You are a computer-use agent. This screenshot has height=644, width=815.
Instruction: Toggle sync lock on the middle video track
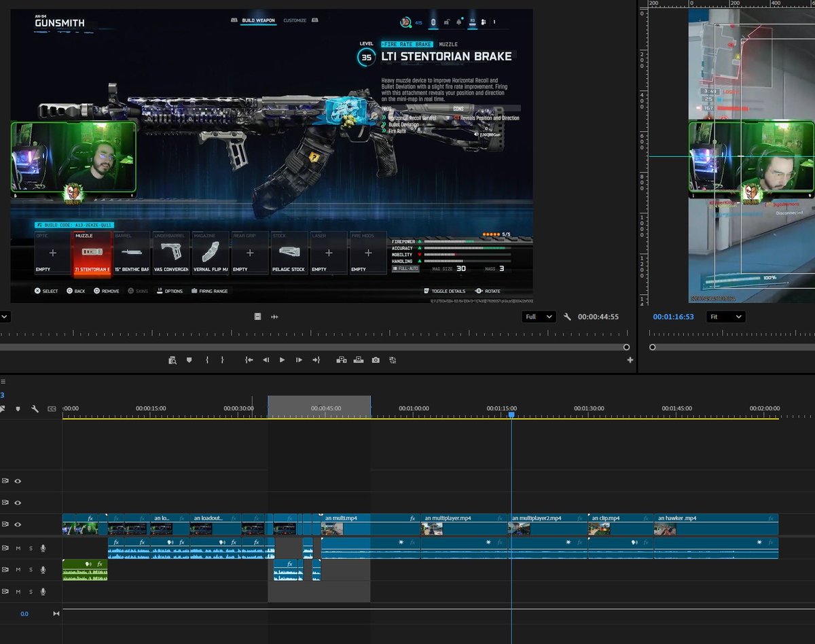(5, 503)
